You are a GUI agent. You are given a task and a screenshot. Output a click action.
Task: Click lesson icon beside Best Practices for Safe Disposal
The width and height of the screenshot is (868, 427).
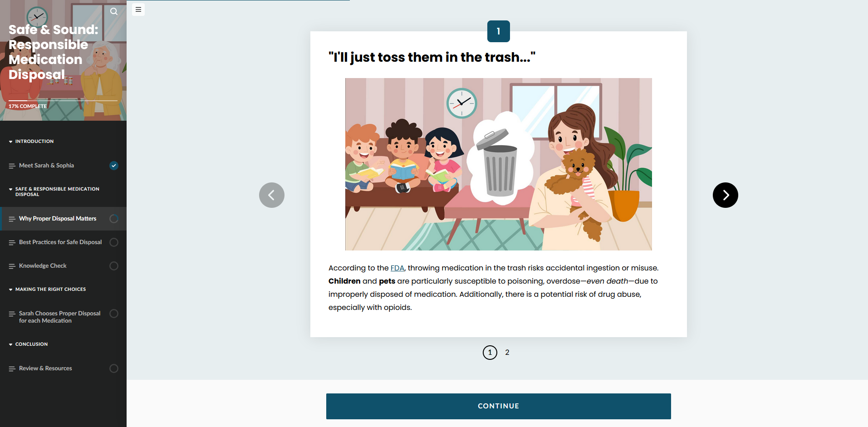coord(12,243)
